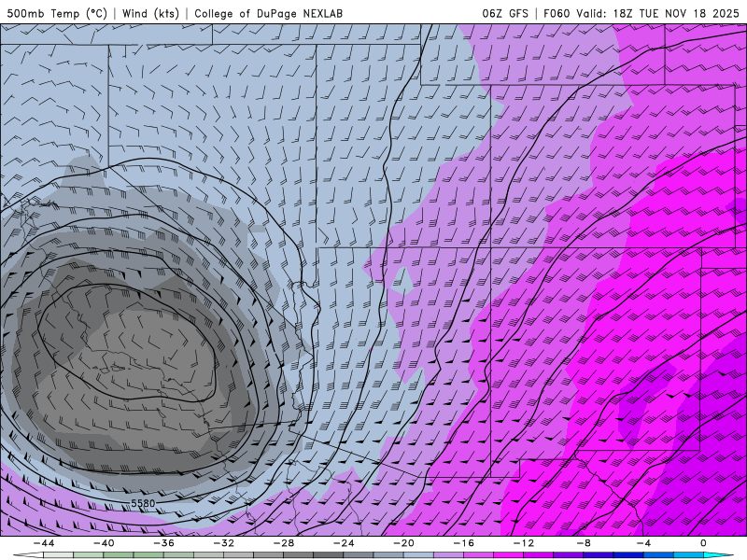Click the "-20" color bar tick label
Image resolution: width=747 pixels, height=560 pixels.
point(404,543)
